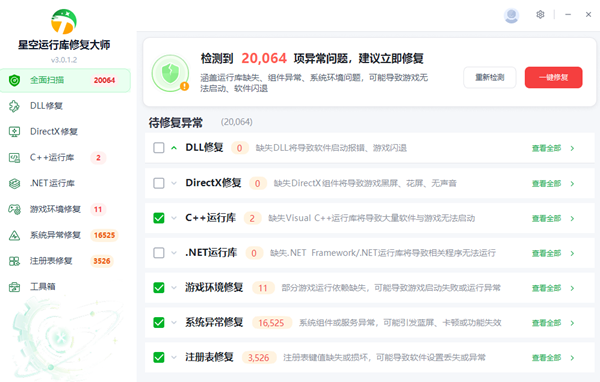Click 查看全部 link for C++运行库
600x382 pixels.
coord(546,219)
